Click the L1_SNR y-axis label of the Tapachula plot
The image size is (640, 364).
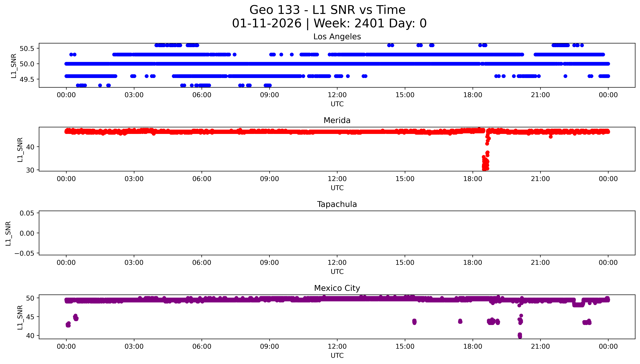(8, 233)
